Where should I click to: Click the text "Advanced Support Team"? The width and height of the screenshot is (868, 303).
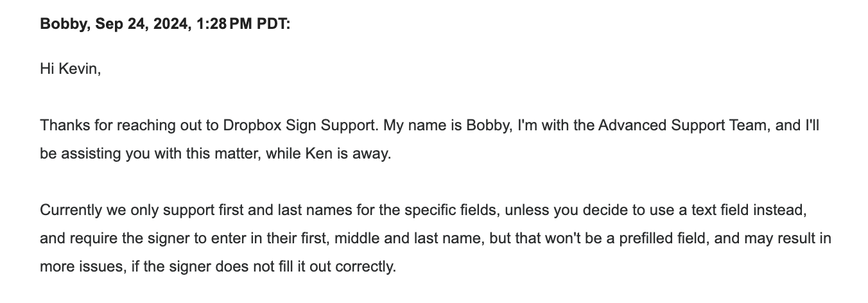click(682, 125)
